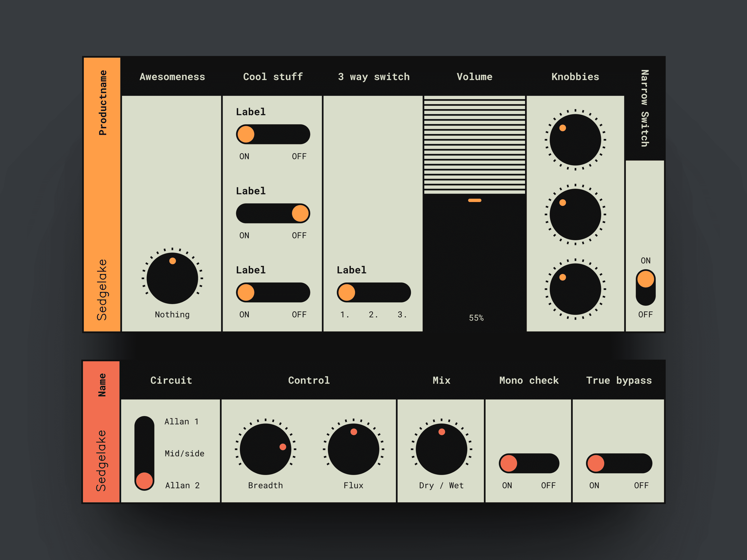Click the Dry / Wet mix knob
Image resolution: width=747 pixels, height=560 pixels.
coord(441,449)
